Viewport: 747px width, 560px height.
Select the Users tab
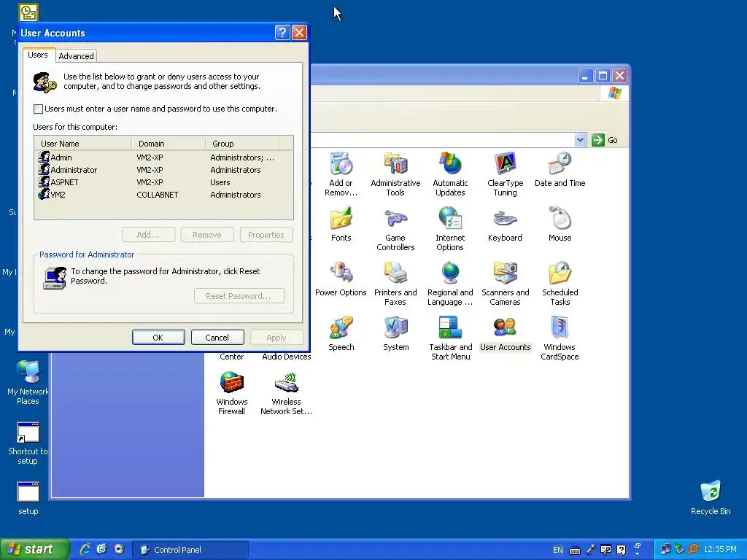[x=38, y=55]
